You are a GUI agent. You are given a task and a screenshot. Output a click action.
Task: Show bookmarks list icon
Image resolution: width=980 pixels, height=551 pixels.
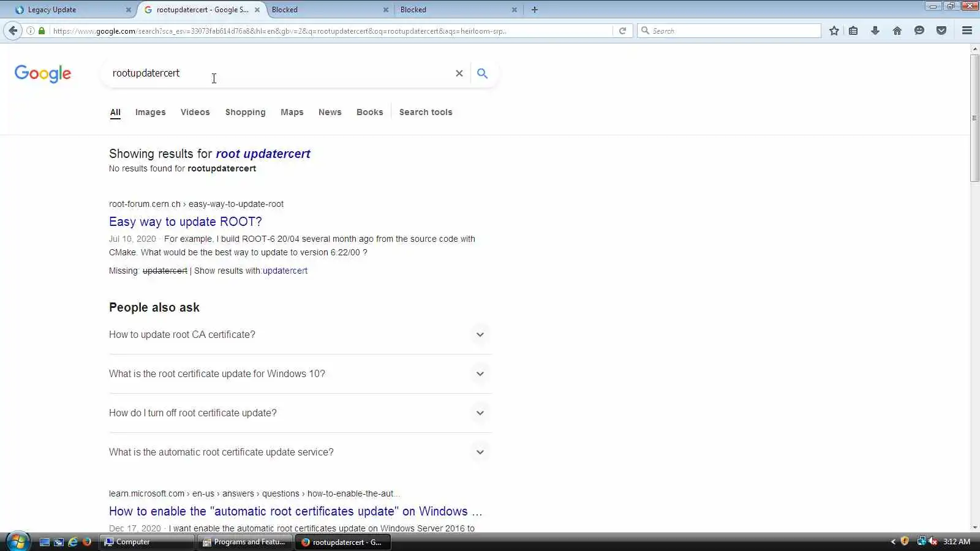point(853,31)
